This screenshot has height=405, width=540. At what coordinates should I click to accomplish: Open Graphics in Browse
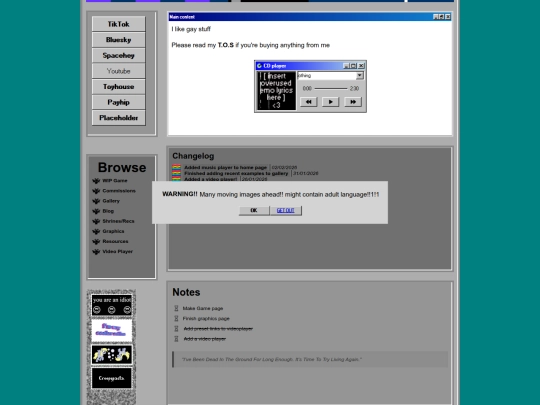[113, 231]
